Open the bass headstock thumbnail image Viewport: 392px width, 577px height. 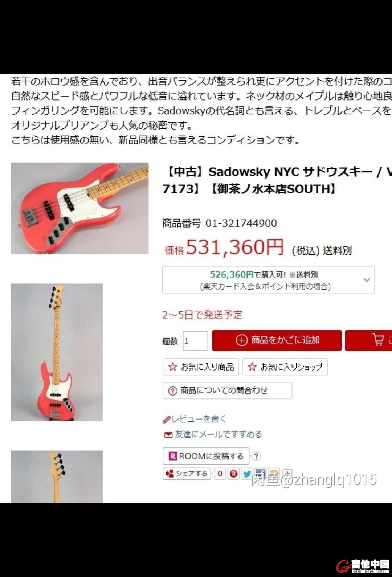tap(57, 476)
